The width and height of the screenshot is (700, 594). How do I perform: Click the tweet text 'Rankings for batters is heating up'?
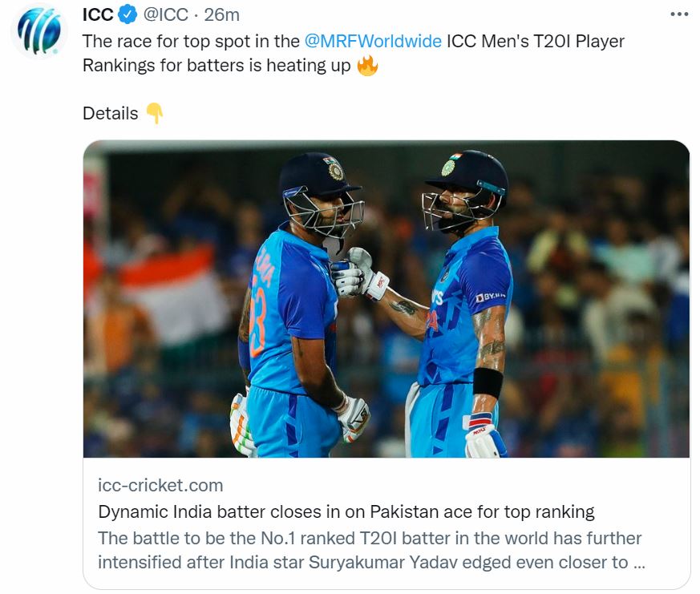click(216, 66)
